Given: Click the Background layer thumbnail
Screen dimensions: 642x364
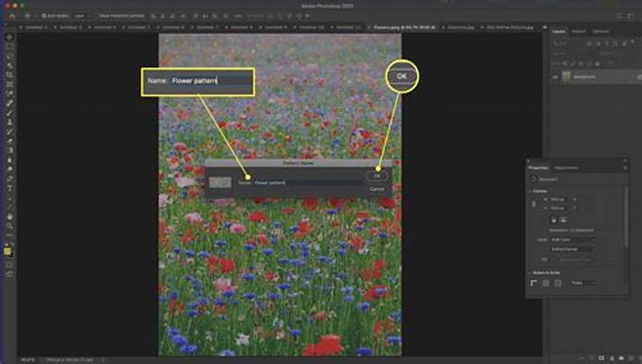Looking at the screenshot, I should click(x=567, y=77).
